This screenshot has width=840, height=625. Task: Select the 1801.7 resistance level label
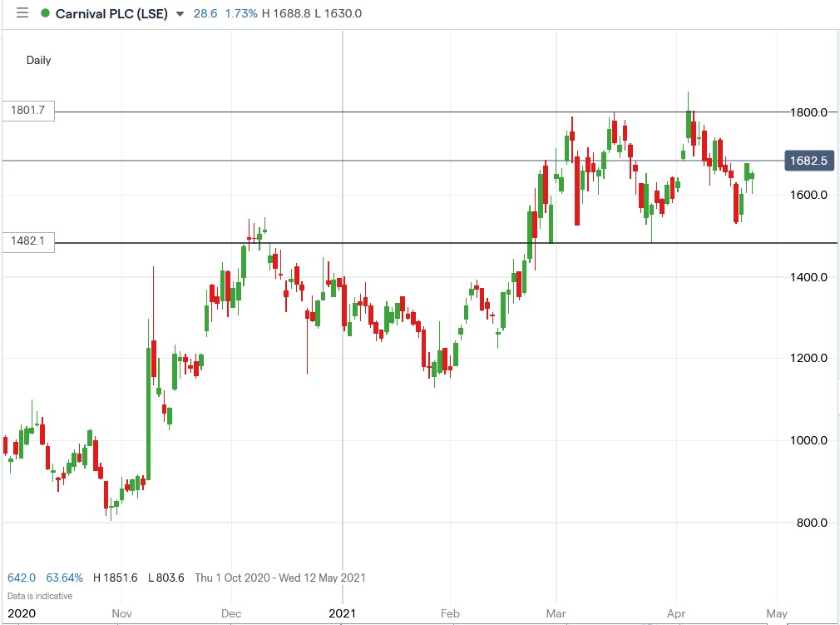click(x=27, y=110)
